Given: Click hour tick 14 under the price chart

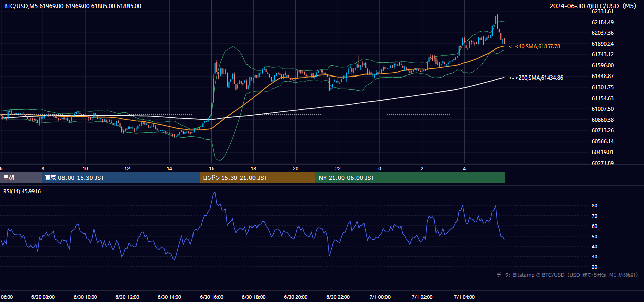Looking at the screenshot, I should (x=170, y=168).
